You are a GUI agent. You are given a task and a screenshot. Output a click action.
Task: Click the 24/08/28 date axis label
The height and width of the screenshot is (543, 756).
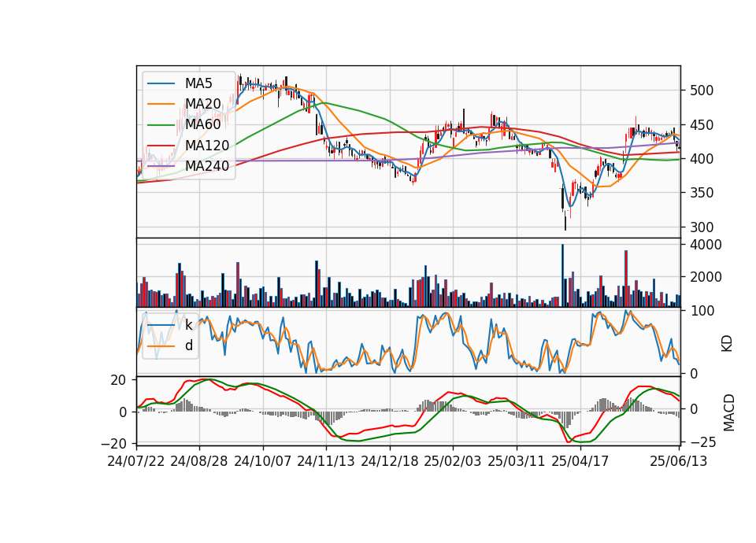point(199,461)
